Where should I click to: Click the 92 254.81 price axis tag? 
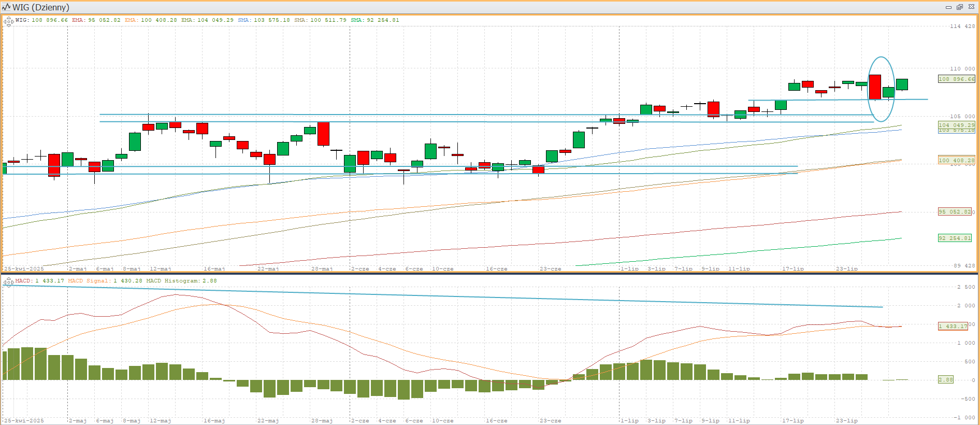pos(955,238)
